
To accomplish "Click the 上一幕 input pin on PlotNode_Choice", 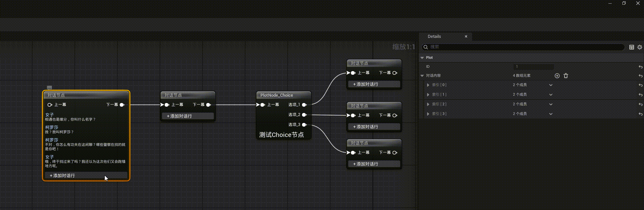I will pos(262,105).
